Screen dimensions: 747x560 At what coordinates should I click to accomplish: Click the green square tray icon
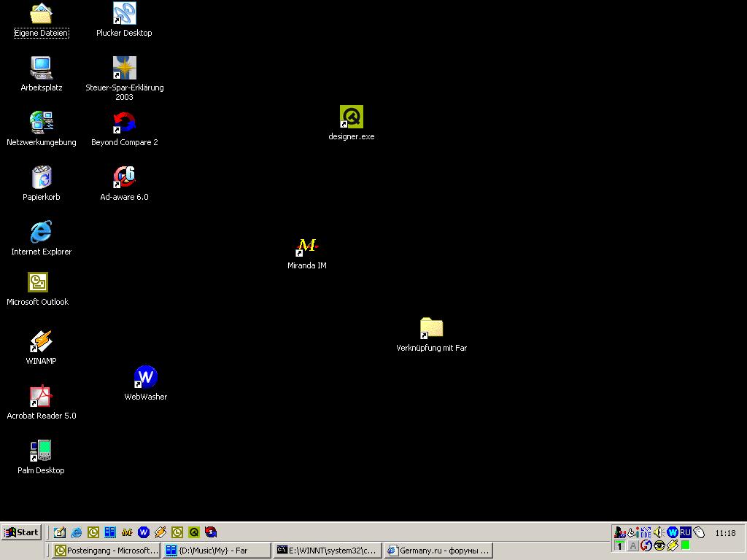tap(686, 545)
